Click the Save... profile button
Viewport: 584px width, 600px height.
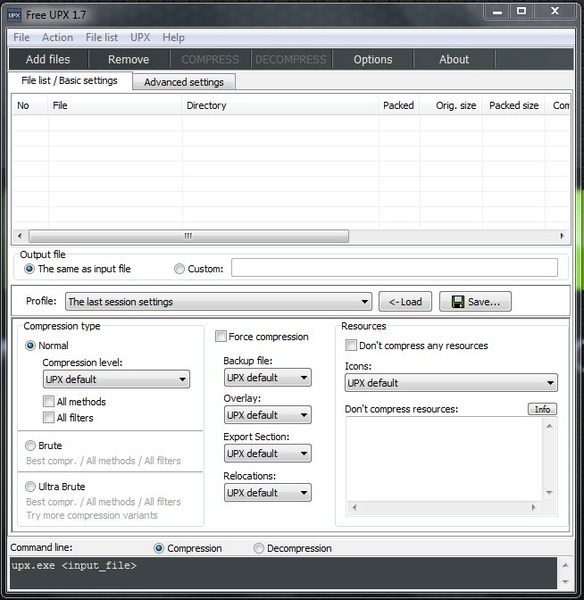(475, 302)
